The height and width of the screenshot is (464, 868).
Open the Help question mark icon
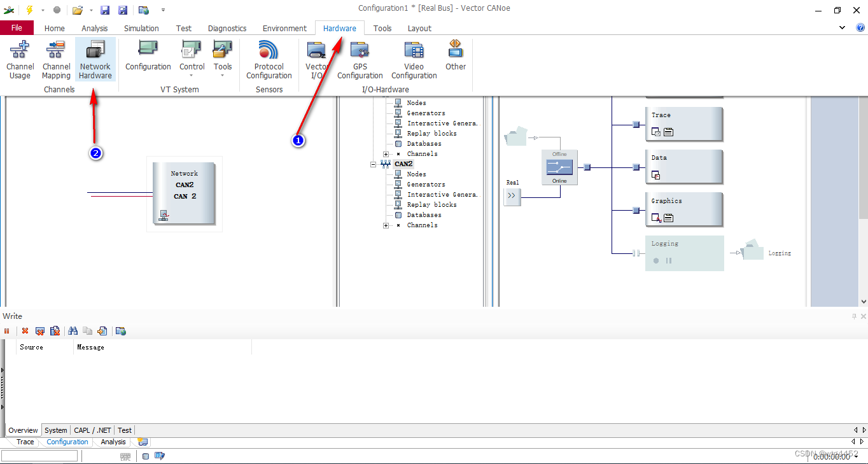860,27
